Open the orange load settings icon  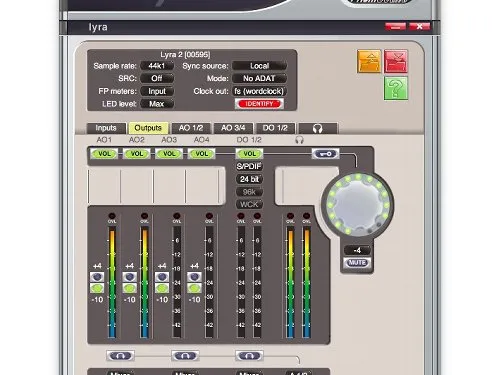[x=369, y=61]
